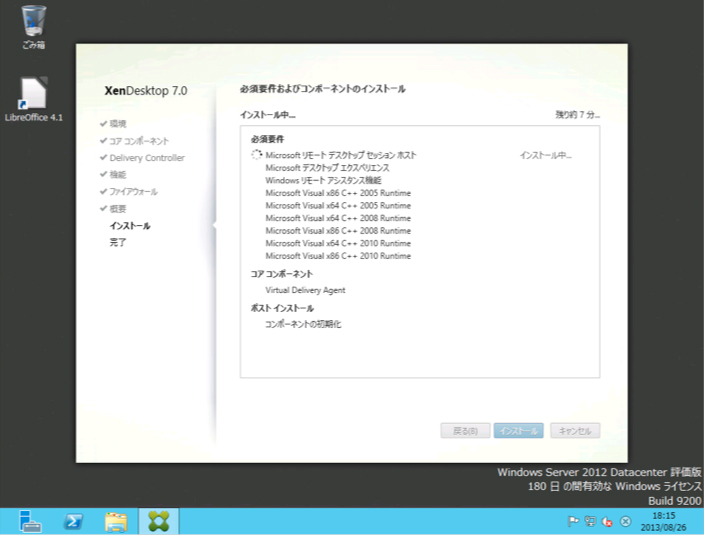Select the 機能 step in sidebar
The width and height of the screenshot is (704, 535).
118,175
